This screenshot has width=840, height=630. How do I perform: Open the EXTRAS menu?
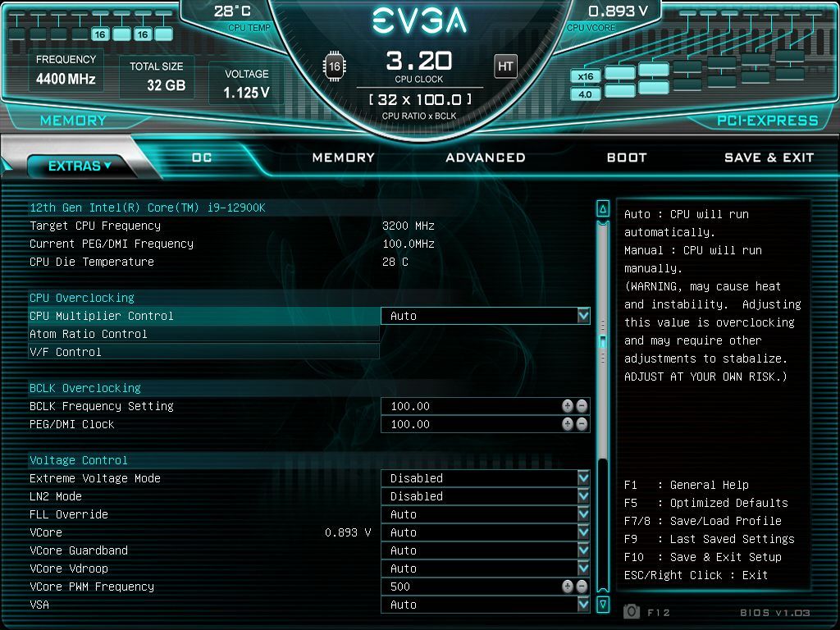coord(80,166)
